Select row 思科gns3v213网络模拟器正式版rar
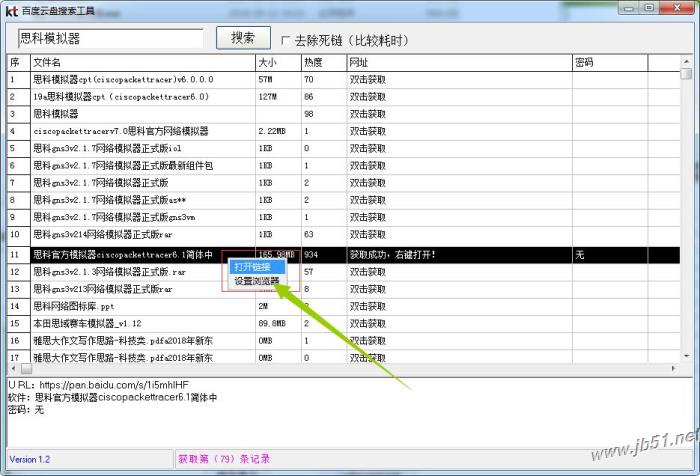The image size is (700, 476). (344, 289)
